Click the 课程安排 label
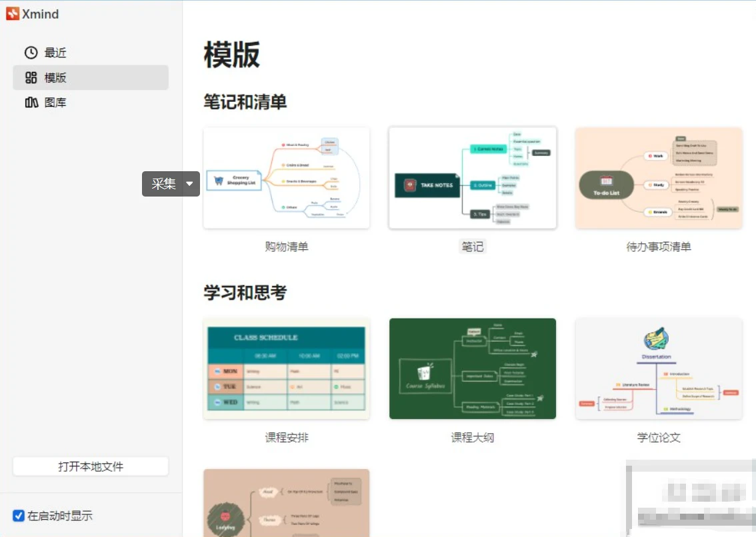This screenshot has height=537, width=756. [x=287, y=437]
